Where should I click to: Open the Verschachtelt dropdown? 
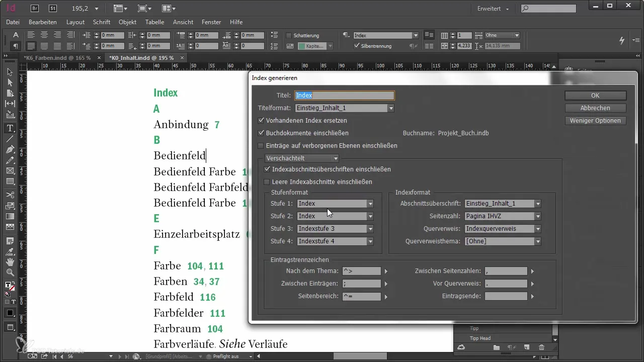coord(302,158)
